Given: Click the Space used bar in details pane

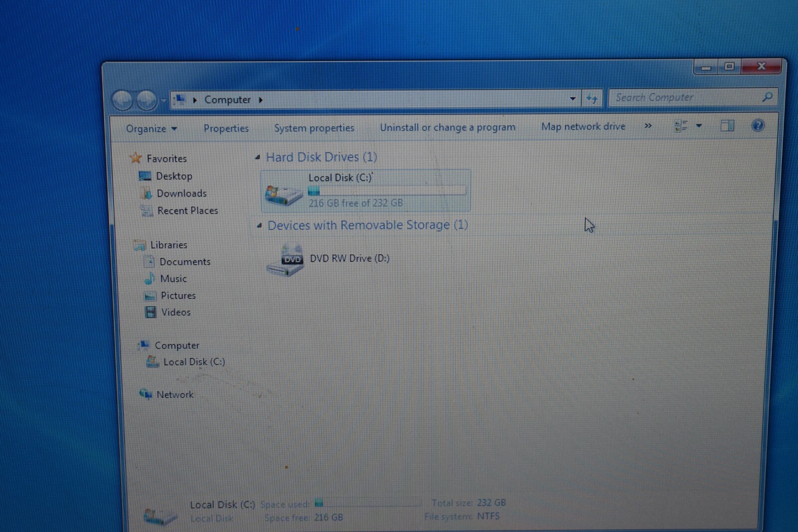Looking at the screenshot, I should pos(368,503).
